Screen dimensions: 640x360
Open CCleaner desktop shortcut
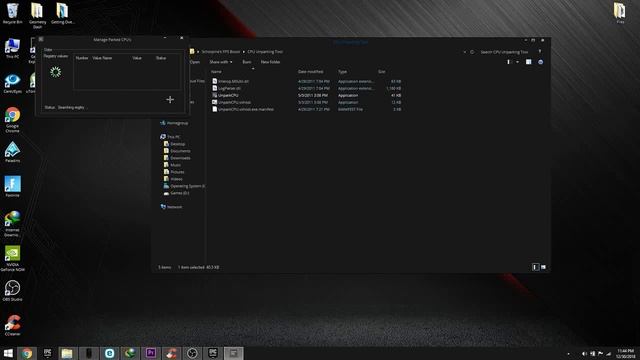tap(12, 325)
